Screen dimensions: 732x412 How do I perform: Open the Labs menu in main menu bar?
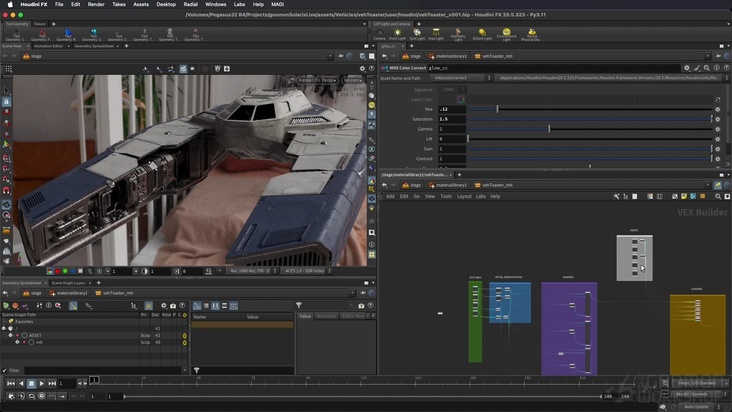pyautogui.click(x=239, y=4)
